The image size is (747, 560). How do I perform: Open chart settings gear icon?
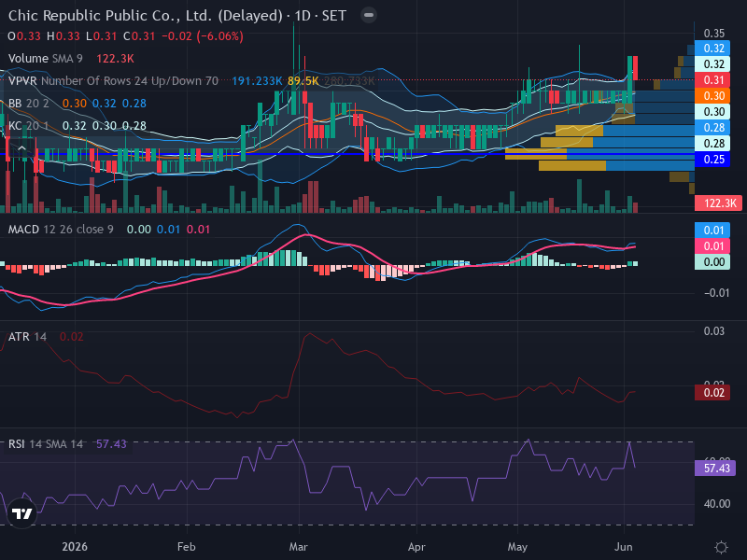721,547
